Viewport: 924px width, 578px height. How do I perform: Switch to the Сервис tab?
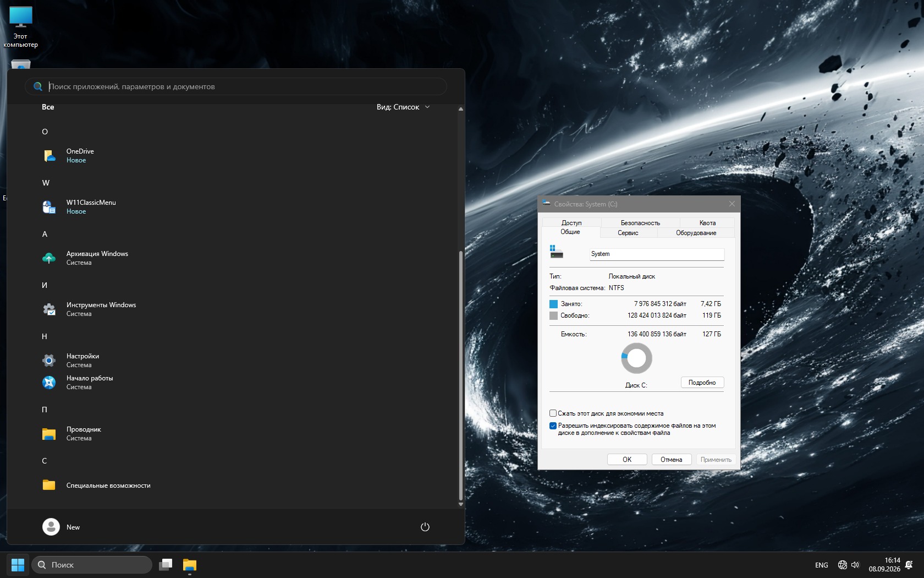click(x=628, y=233)
